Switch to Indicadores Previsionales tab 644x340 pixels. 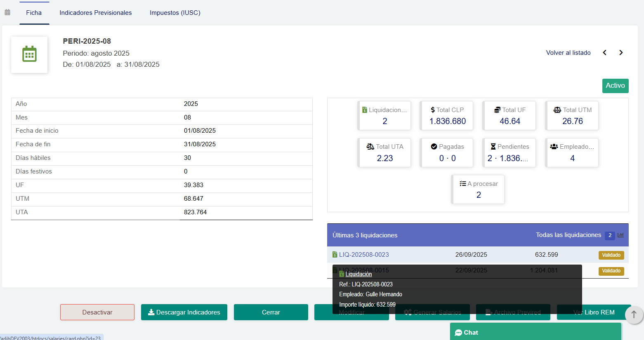coord(96,13)
